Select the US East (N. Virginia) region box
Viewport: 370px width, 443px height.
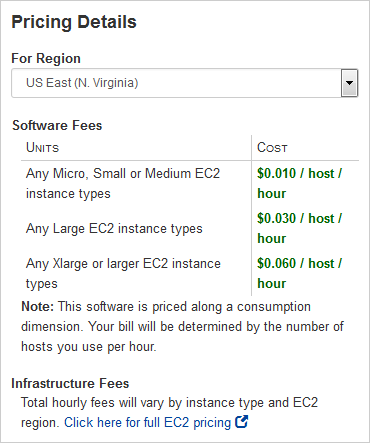tap(185, 83)
